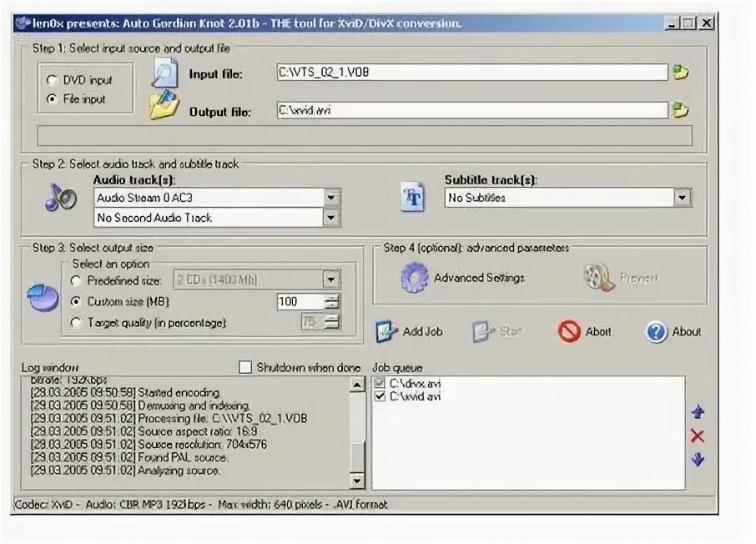
Task: Click log line 'Analyzing source'
Action: [x=125, y=471]
